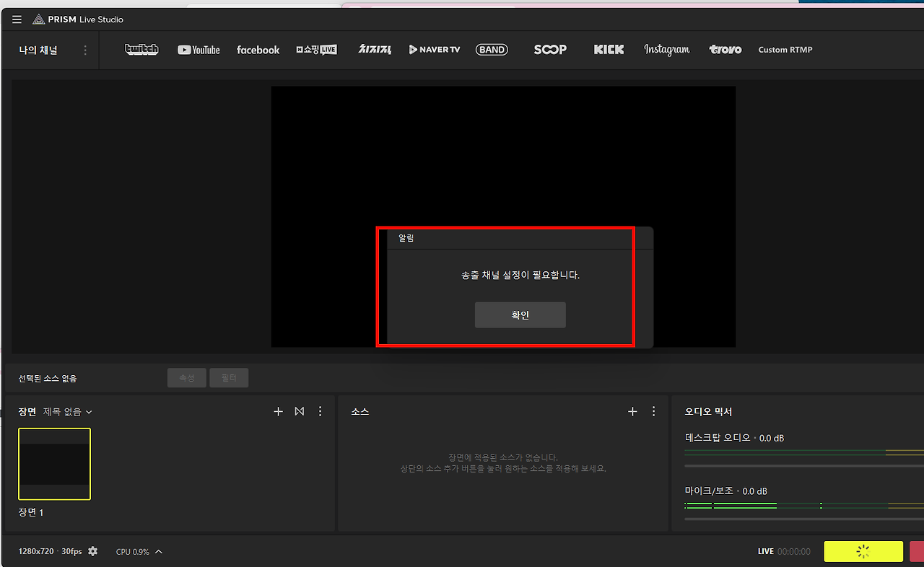Screen dimensions: 924x567
Task: Open the 장면 panel three-dot menu
Action: pos(321,411)
